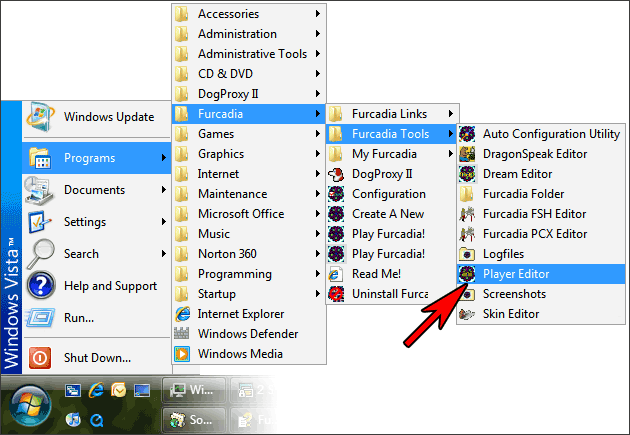Click the Internet Explorer icon in Programs
630x435 pixels.
click(182, 314)
